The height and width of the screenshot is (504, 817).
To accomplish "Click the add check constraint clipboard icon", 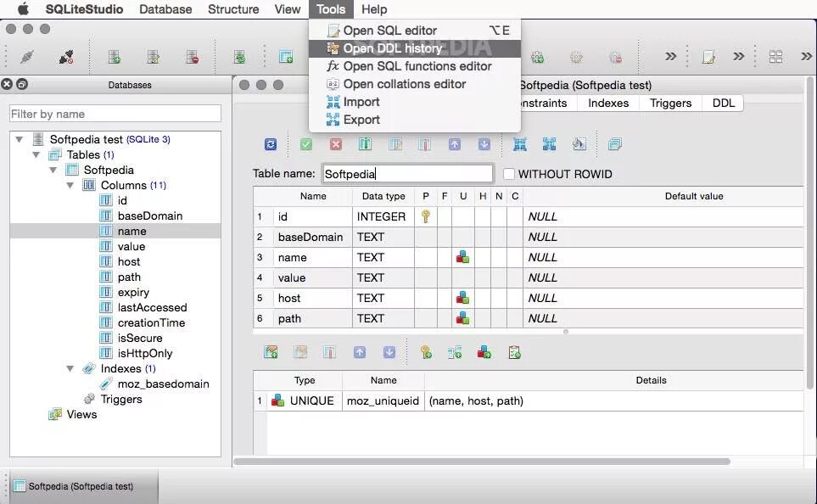I will 514,353.
